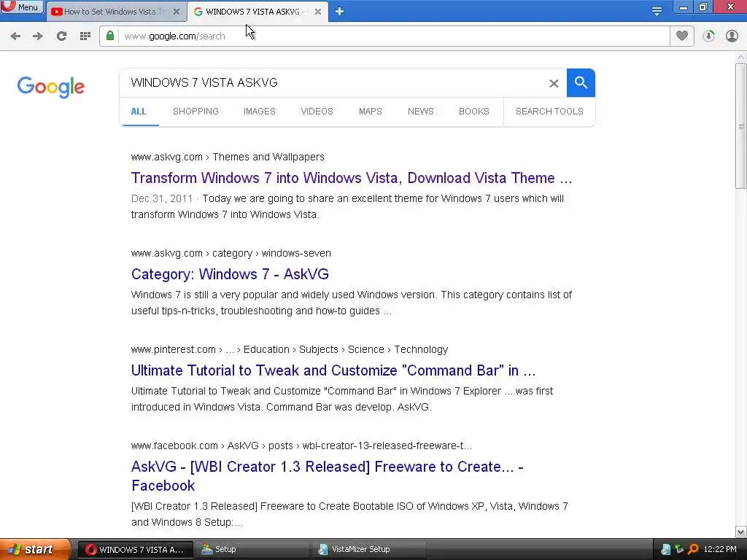Viewport: 747px width, 560px height.
Task: Go forward with the arrow button
Action: (38, 36)
